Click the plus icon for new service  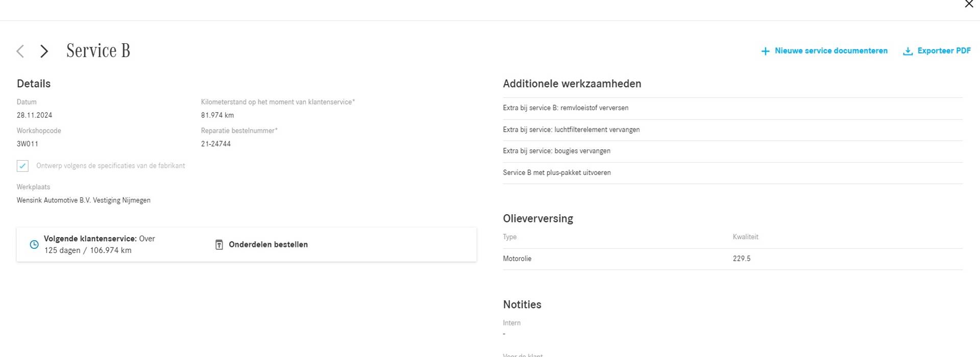pyautogui.click(x=765, y=51)
